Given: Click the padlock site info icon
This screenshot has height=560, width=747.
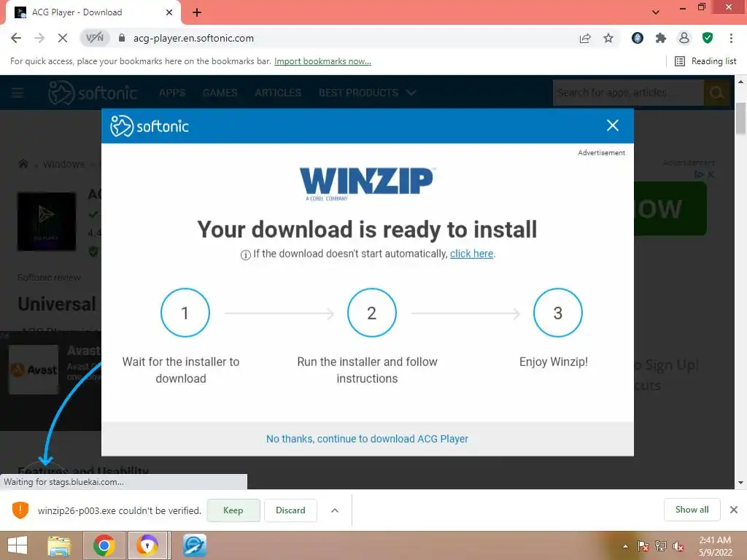Looking at the screenshot, I should click(x=122, y=38).
